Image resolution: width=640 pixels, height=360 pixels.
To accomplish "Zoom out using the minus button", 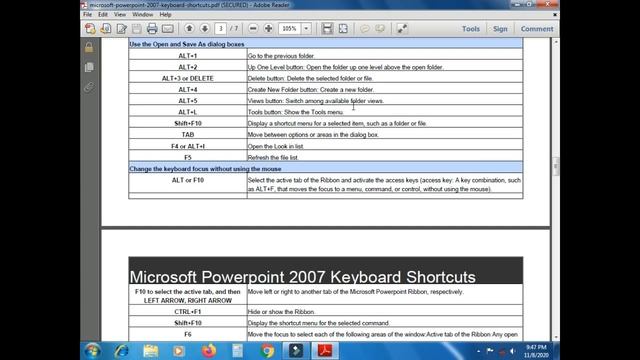I will [x=253, y=29].
